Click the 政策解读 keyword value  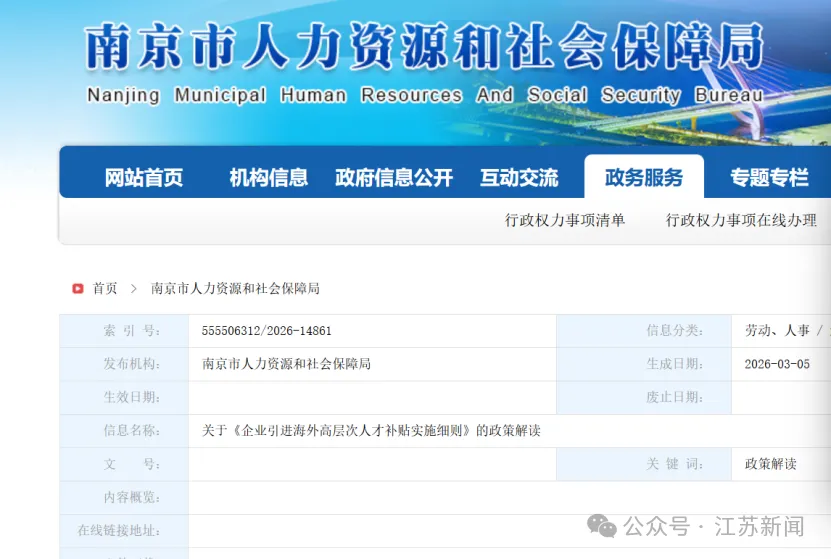coord(770,464)
